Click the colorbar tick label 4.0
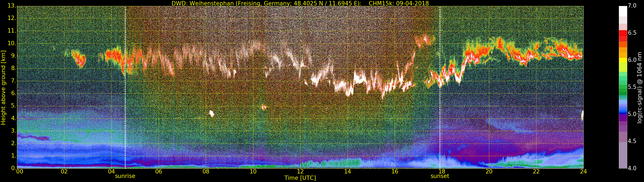This screenshot has width=644, height=182. tap(632, 168)
